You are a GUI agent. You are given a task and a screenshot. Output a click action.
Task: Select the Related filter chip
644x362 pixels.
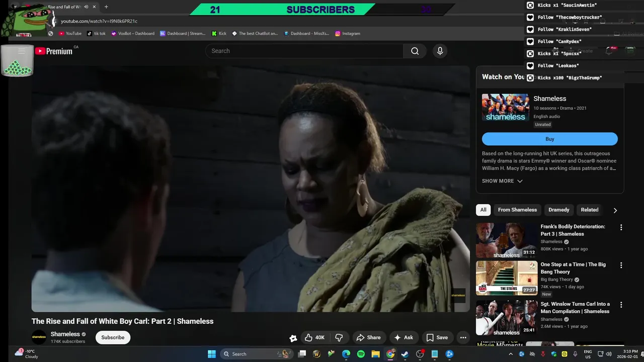pos(590,210)
